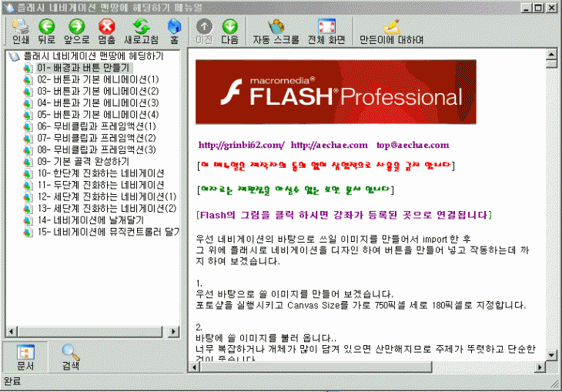Click the content horizontal scrollbar thumb

pyautogui.click(x=316, y=367)
